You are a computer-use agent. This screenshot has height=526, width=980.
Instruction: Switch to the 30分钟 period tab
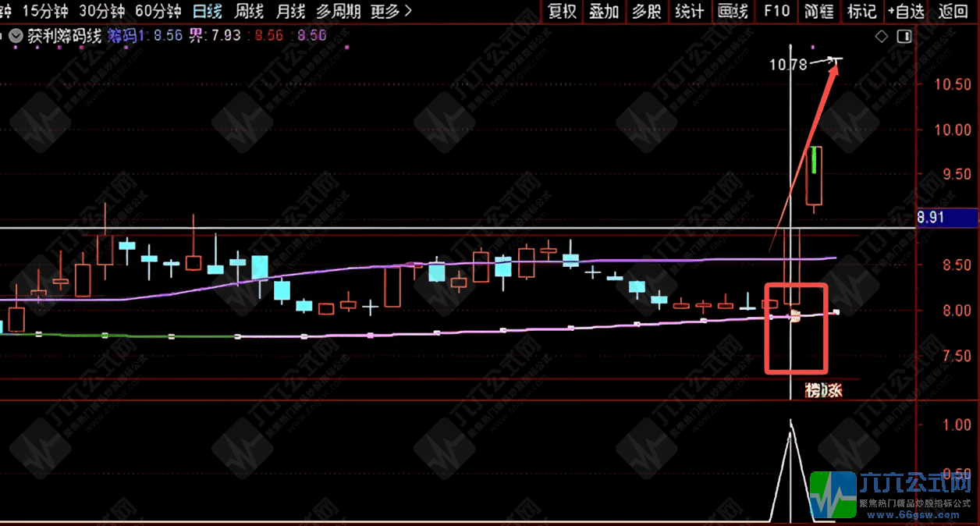[x=101, y=11]
